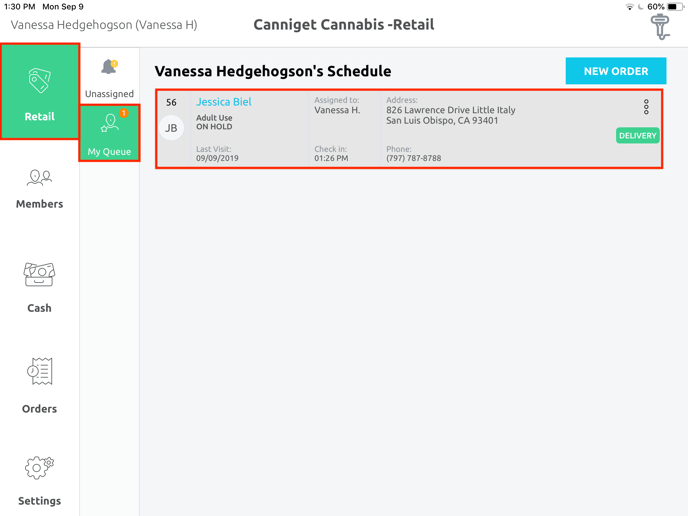Tap the user name Vanessa Hedgehogson (Vanessa H)
This screenshot has width=688, height=516.
coord(104,25)
